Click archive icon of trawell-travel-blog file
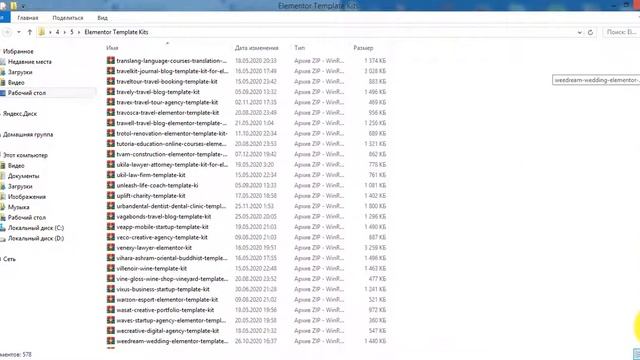Viewport: 640px width, 360px height. pyautogui.click(x=111, y=123)
